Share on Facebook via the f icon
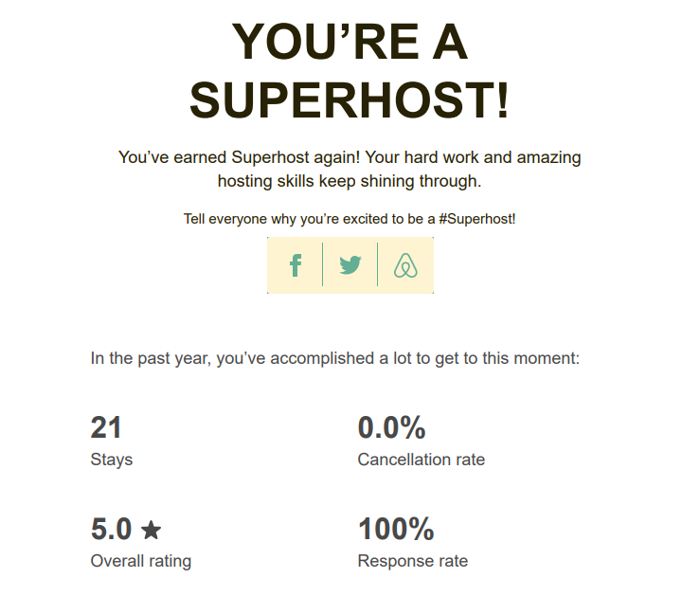The height and width of the screenshot is (596, 700). coord(296,265)
